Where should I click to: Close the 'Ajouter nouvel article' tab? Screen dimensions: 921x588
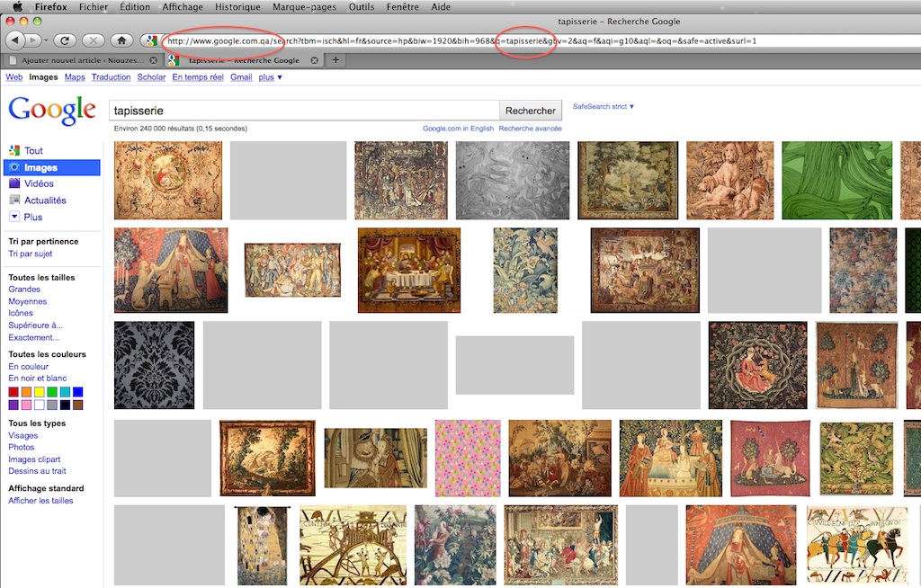coord(153,60)
